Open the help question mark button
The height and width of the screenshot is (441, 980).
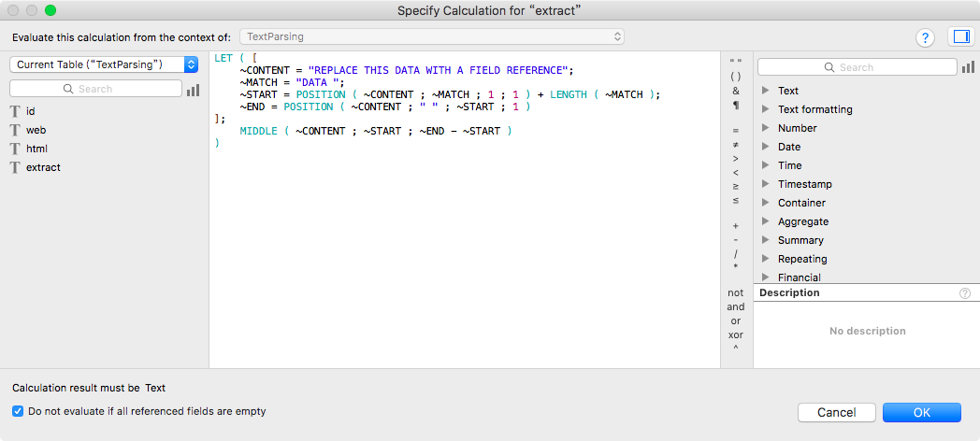click(x=925, y=37)
